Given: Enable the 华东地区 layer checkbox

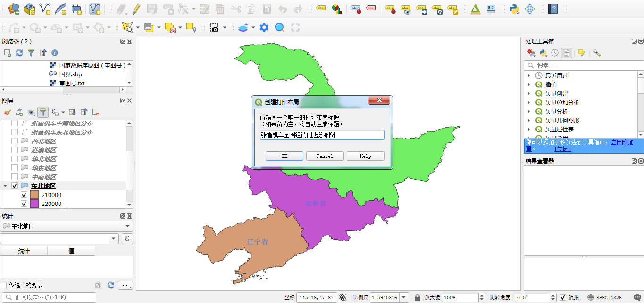Looking at the screenshot, I should [x=15, y=168].
